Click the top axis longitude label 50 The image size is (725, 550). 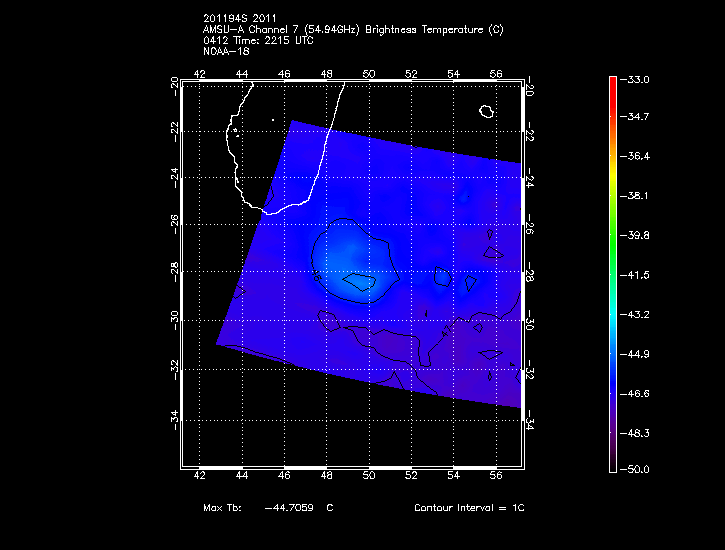pyautogui.click(x=369, y=73)
